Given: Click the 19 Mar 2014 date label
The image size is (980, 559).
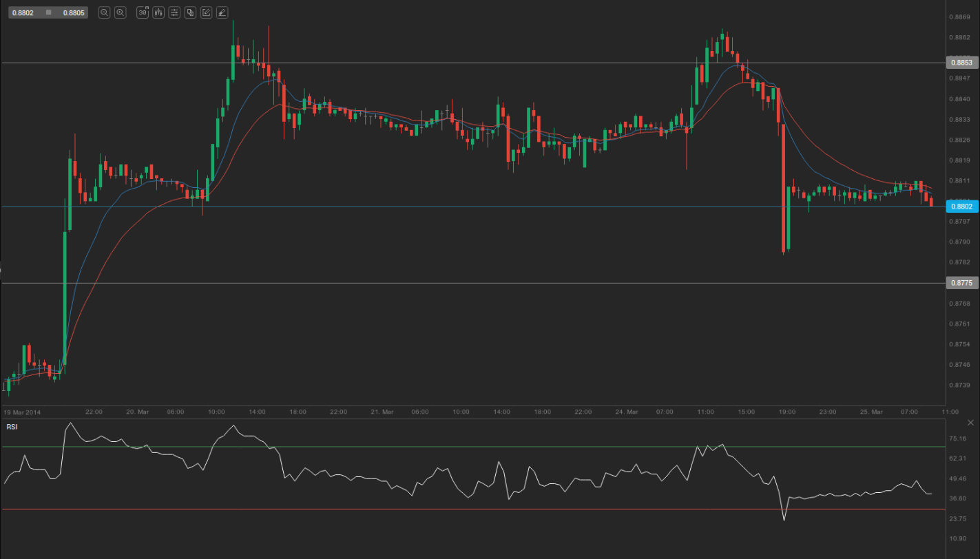Looking at the screenshot, I should point(23,412).
